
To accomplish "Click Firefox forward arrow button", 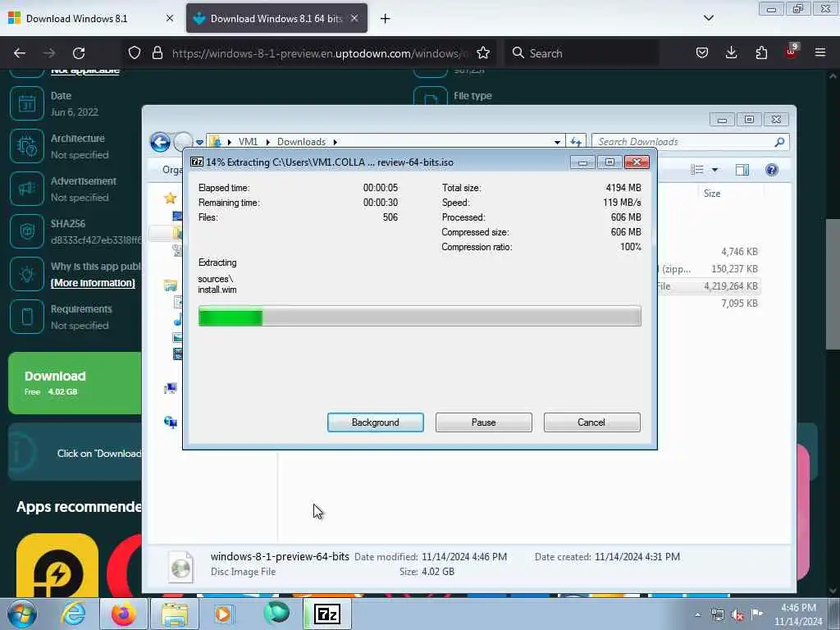I will 49,53.
